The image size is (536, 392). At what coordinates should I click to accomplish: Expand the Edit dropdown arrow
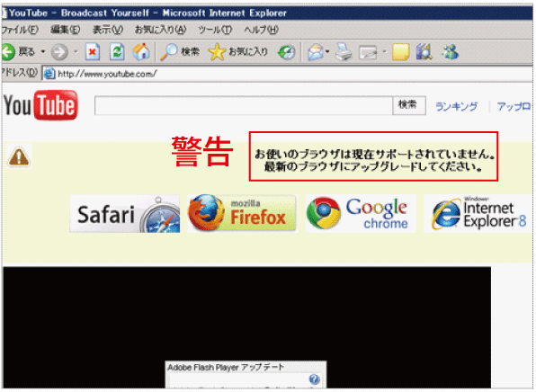[385, 52]
